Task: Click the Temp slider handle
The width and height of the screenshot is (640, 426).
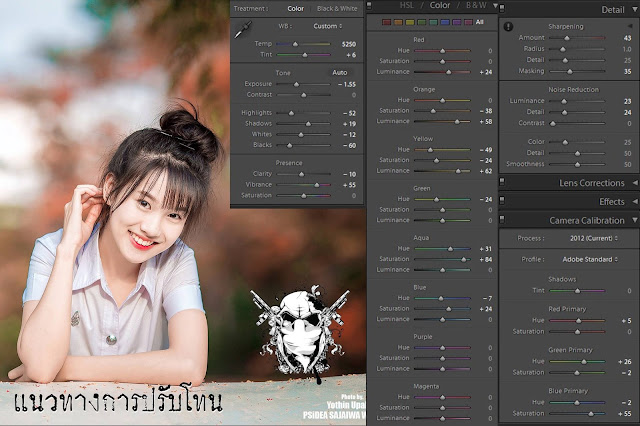Action: [295, 44]
